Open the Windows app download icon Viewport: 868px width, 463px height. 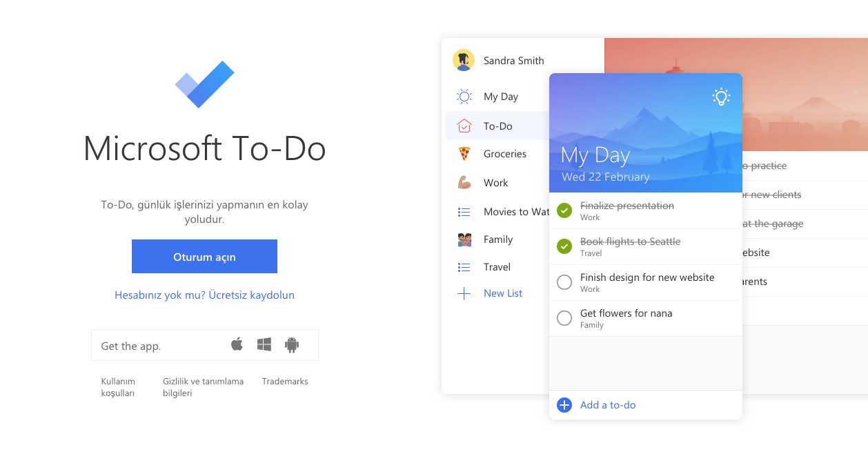pos(264,344)
